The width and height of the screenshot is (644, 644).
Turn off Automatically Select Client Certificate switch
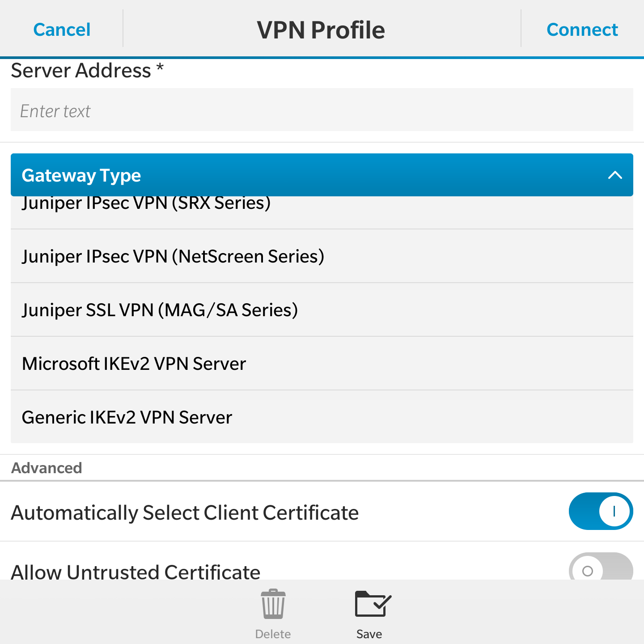click(x=600, y=511)
